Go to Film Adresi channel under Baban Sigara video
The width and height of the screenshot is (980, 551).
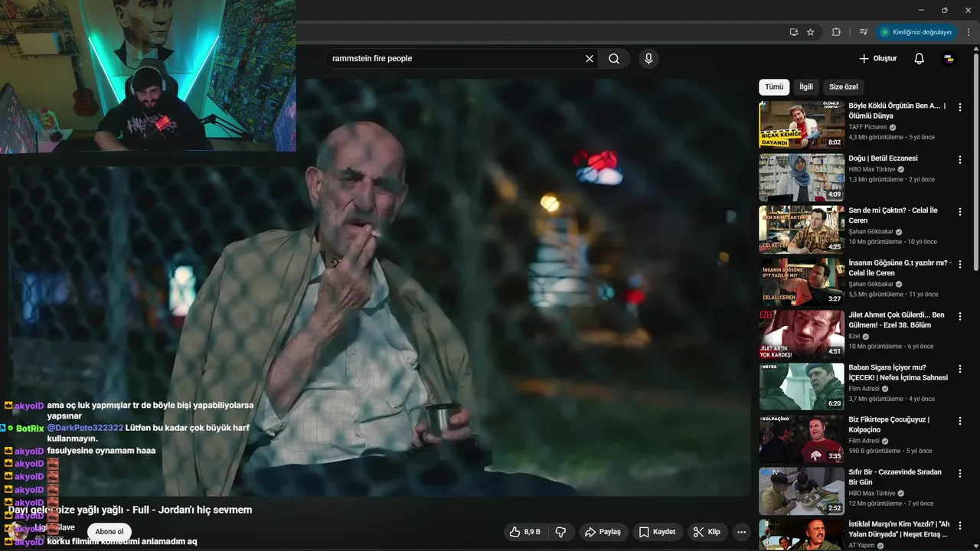pyautogui.click(x=864, y=389)
